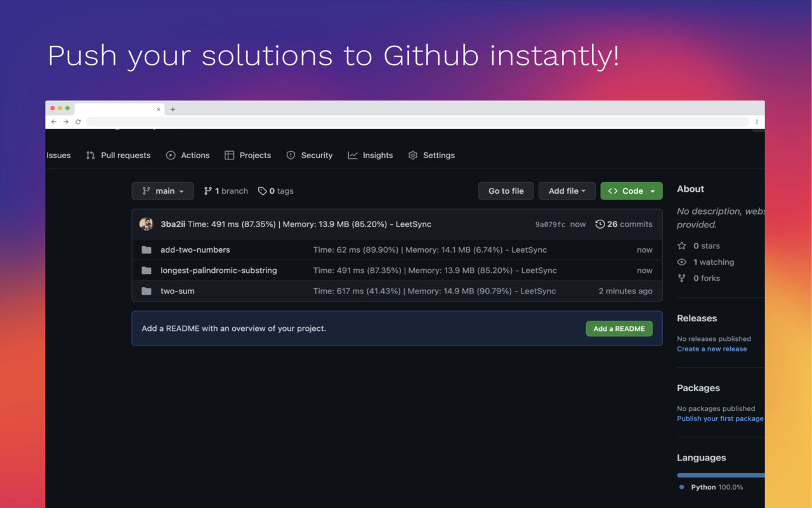The image size is (812, 508).
Task: Open the green Code dropdown
Action: pyautogui.click(x=631, y=190)
